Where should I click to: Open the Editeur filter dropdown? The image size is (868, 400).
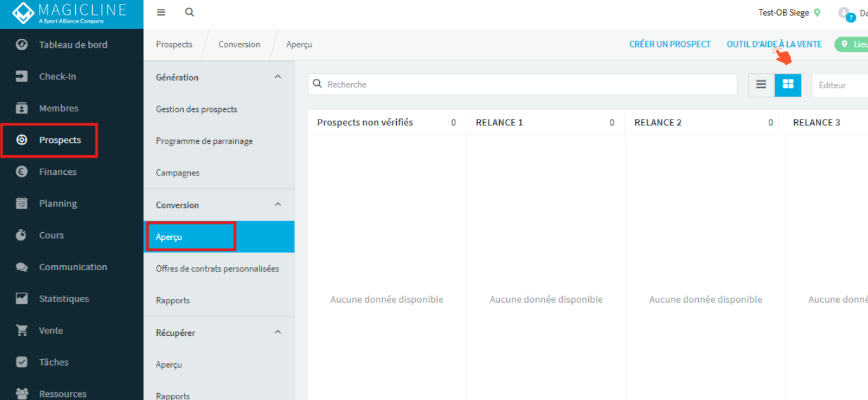click(839, 85)
